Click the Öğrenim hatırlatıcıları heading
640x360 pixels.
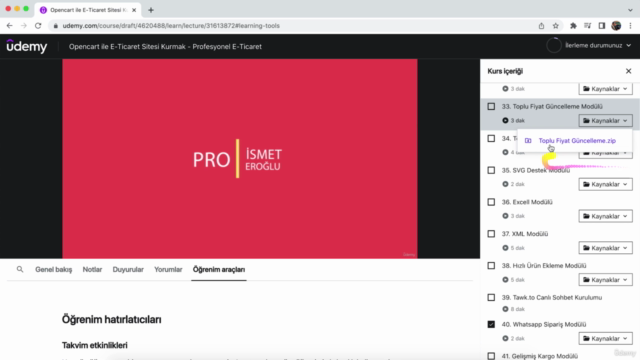[111, 319]
